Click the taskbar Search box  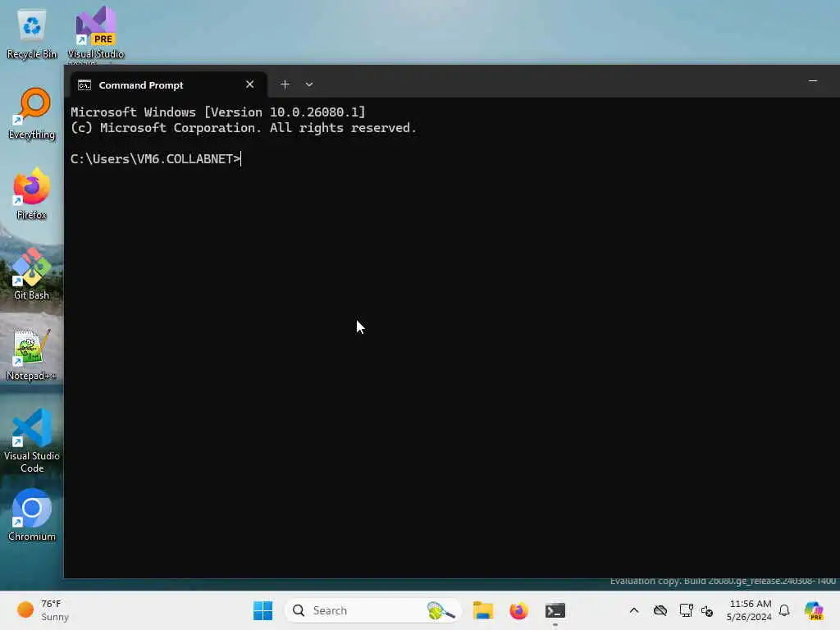[x=373, y=610]
